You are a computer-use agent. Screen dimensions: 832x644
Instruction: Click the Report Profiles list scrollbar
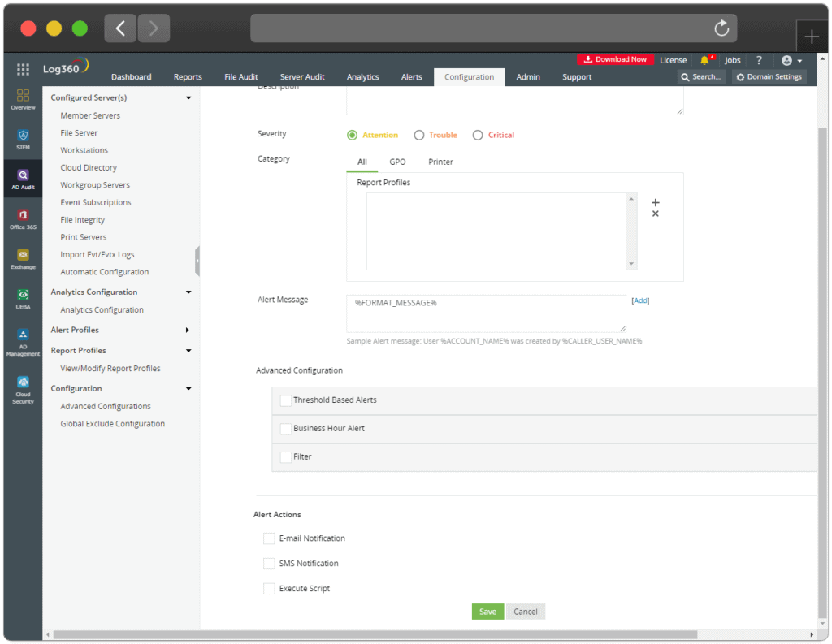click(630, 231)
